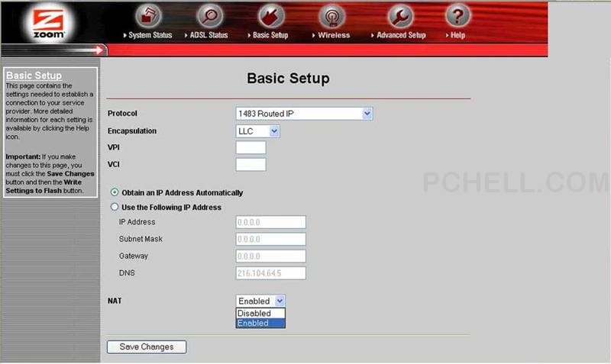Click the ADSL Status magnifier icon
This screenshot has height=364, width=611.
pyautogui.click(x=209, y=16)
